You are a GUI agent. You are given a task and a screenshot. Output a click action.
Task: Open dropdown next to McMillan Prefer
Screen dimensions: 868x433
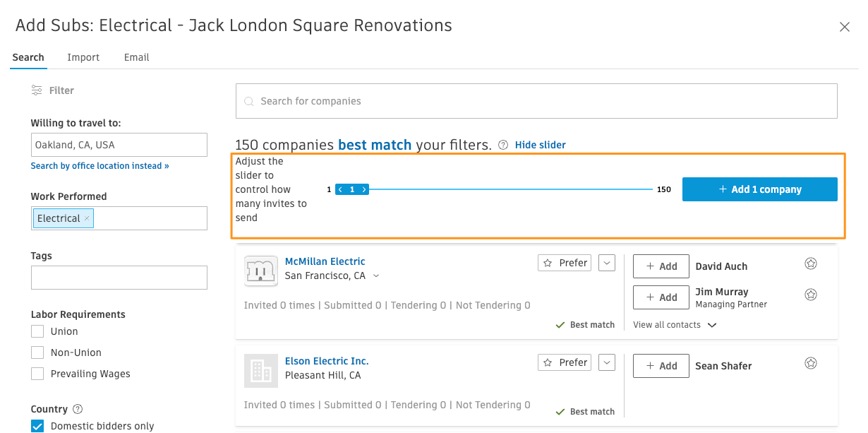[607, 263]
